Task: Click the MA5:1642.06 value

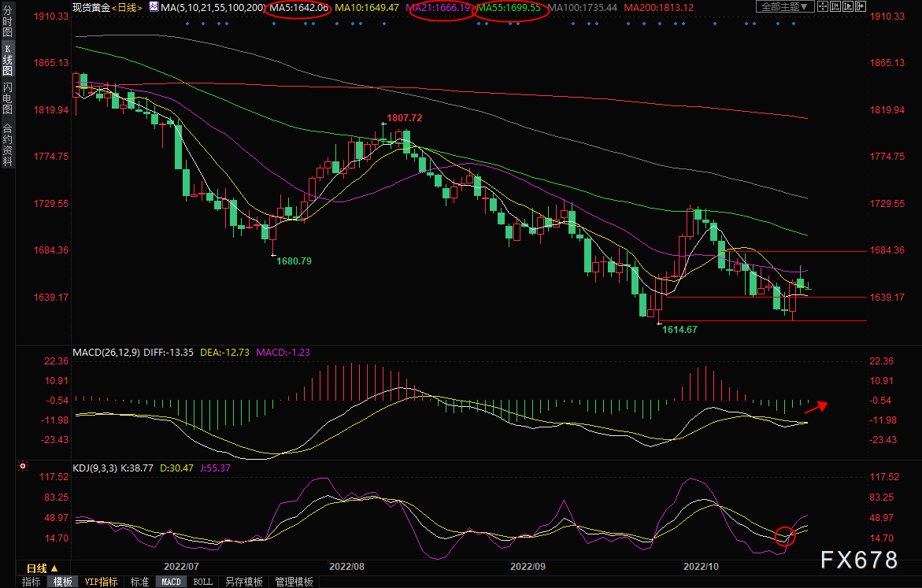Action: point(299,8)
